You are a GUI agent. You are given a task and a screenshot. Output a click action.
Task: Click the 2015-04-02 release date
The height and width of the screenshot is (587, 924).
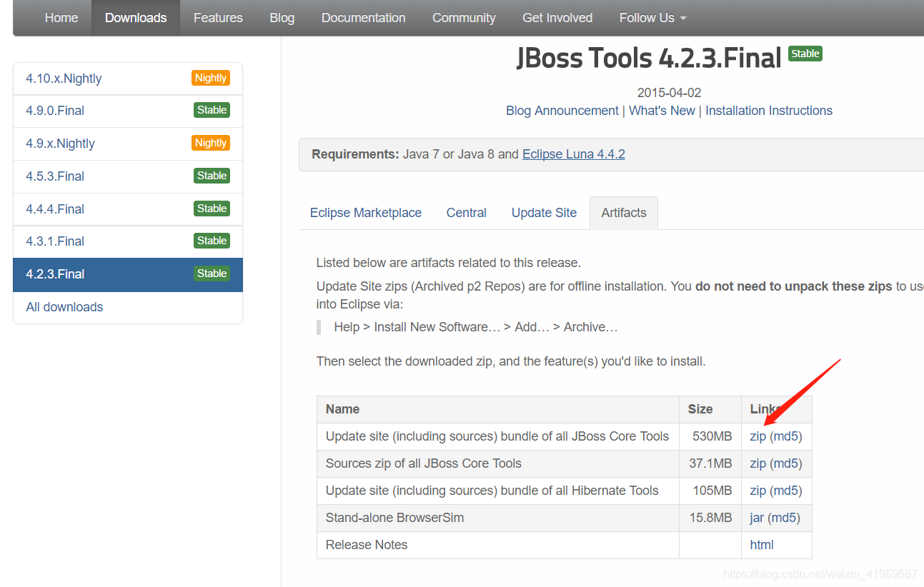tap(669, 93)
